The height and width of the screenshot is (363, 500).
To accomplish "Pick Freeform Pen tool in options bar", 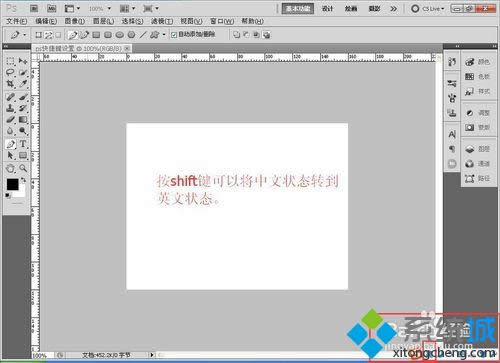I will (x=84, y=35).
